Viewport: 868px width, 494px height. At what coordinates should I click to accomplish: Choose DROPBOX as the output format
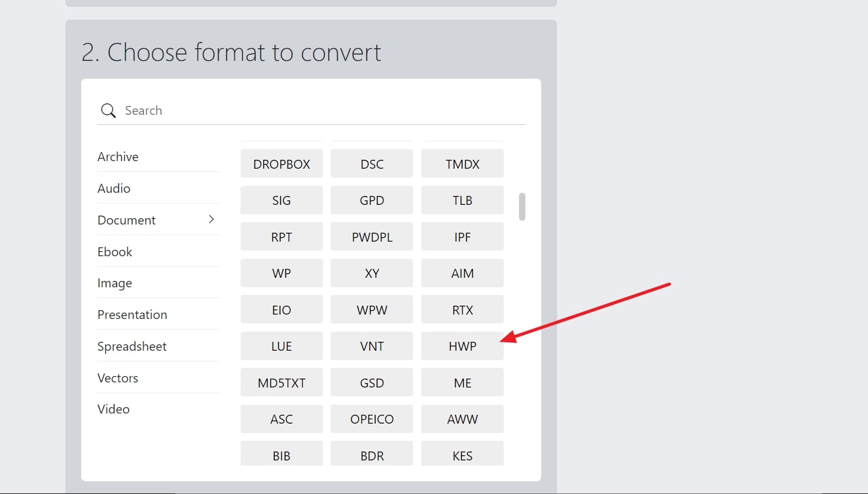pyautogui.click(x=281, y=163)
